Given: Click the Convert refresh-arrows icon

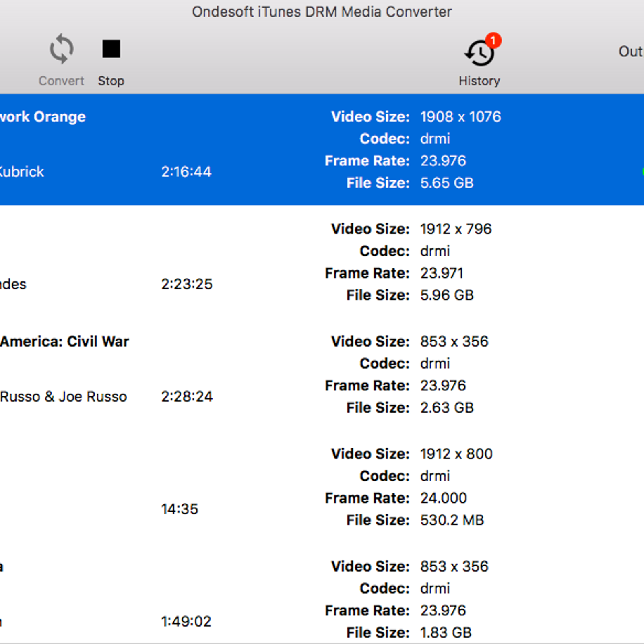Looking at the screenshot, I should coord(62,49).
